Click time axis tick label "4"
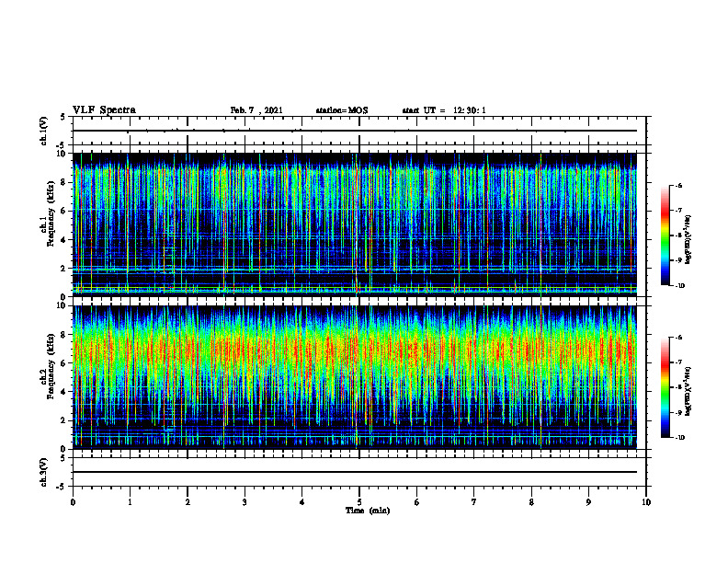Screen dimensions: 728x563 [302, 502]
